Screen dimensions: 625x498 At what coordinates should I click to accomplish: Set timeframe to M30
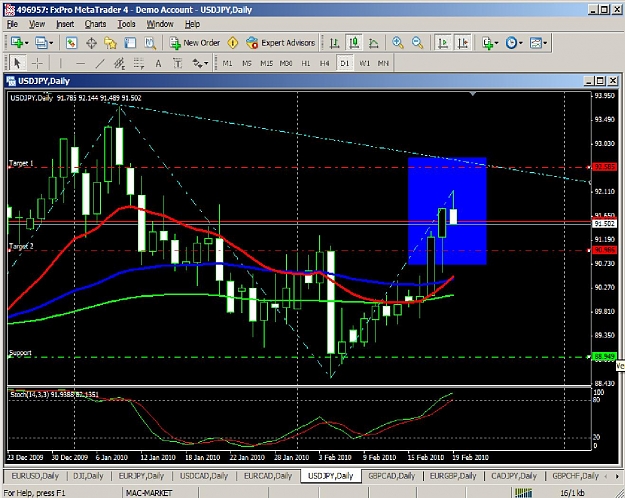(286, 63)
